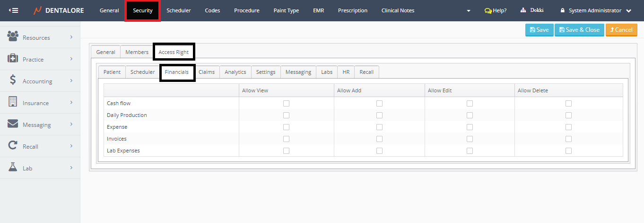Click the Practice medical kit icon
Viewport: 644px width, 223px height.
(13, 59)
